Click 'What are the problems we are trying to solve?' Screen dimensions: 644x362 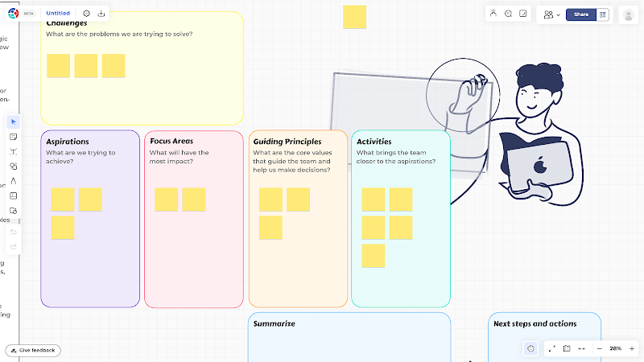pyautogui.click(x=119, y=34)
